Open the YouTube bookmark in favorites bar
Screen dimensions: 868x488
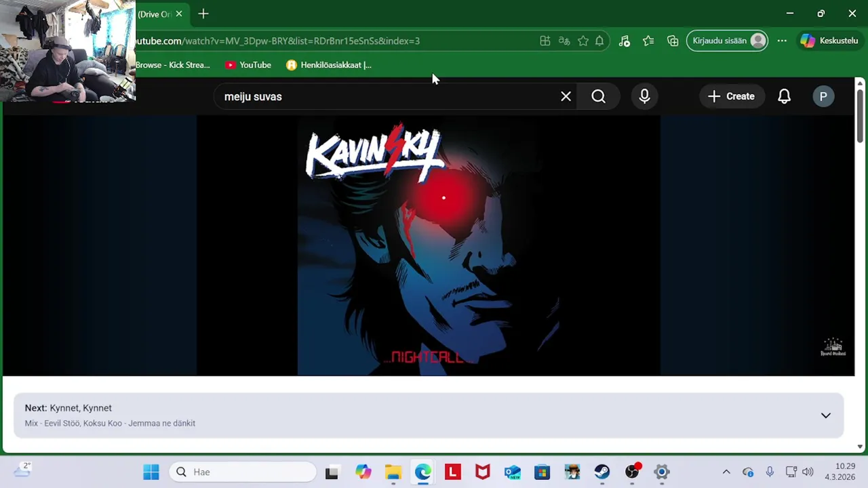[x=248, y=65]
